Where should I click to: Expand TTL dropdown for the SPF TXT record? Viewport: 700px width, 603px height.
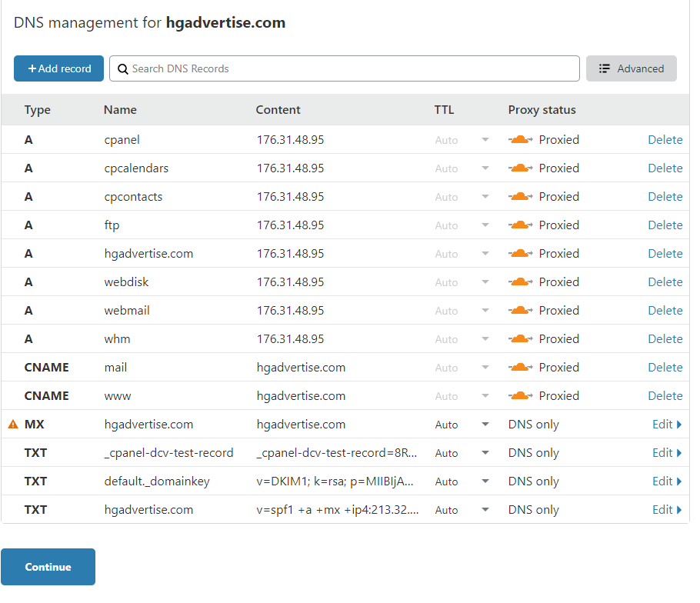click(485, 510)
